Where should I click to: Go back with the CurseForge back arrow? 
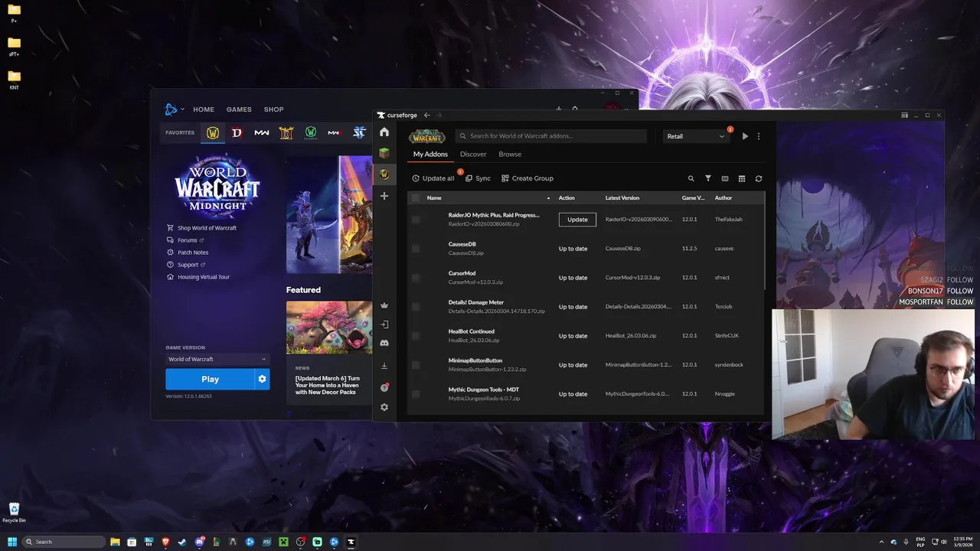click(x=427, y=116)
